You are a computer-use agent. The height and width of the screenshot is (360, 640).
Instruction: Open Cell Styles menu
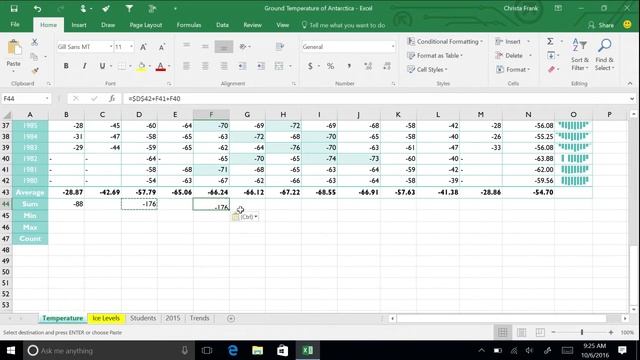(x=427, y=69)
